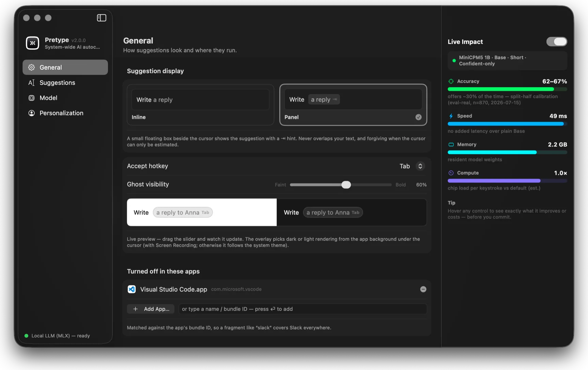This screenshot has height=370, width=588.
Task: Toggle the sidebar panel icon
Action: click(102, 18)
